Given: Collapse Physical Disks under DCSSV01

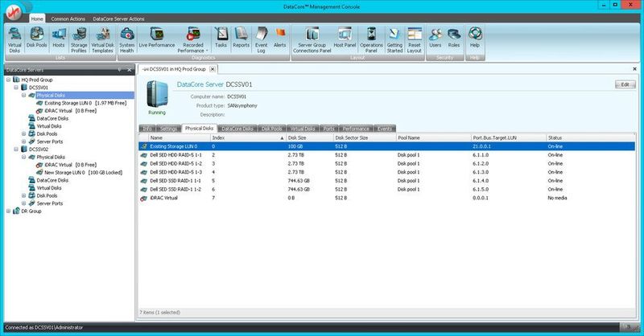Looking at the screenshot, I should (24, 95).
